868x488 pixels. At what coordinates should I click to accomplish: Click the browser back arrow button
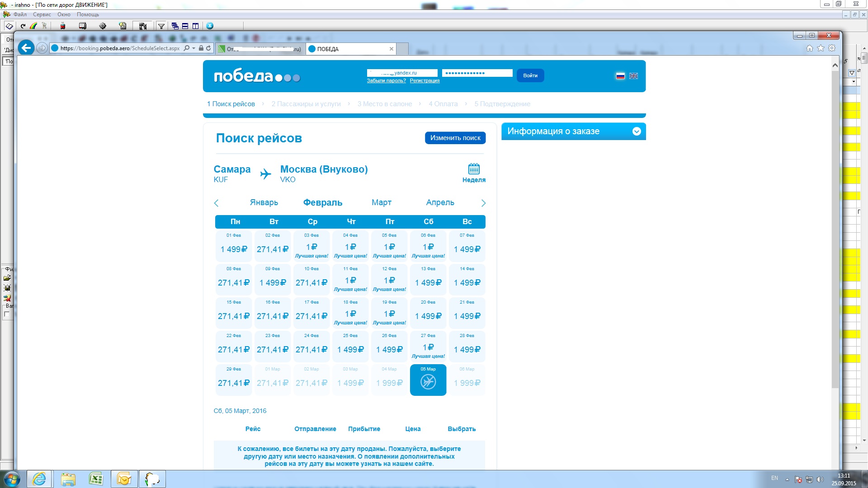[x=26, y=48]
